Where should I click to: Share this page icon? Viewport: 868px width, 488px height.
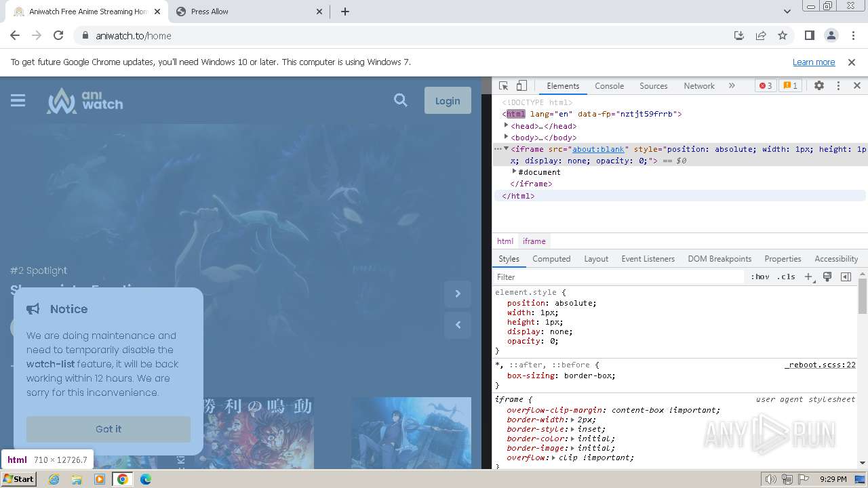(x=761, y=35)
